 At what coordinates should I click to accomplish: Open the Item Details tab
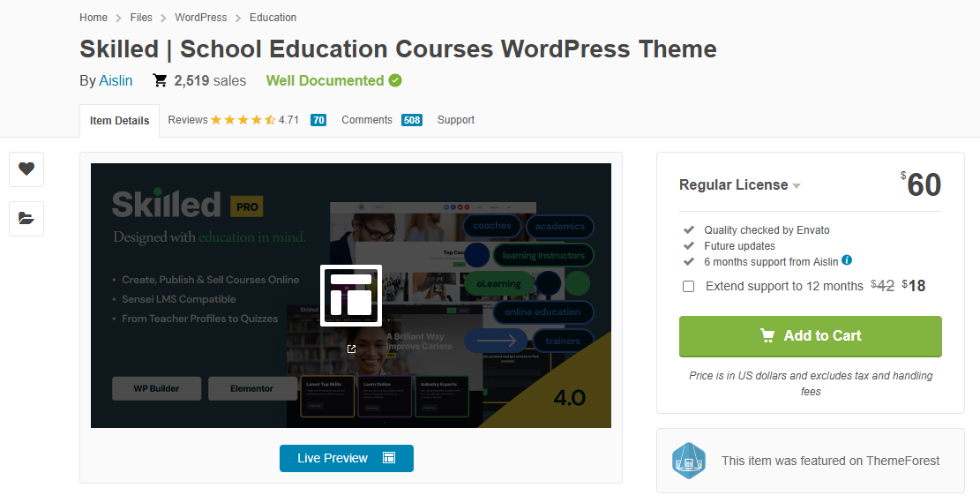click(x=119, y=121)
